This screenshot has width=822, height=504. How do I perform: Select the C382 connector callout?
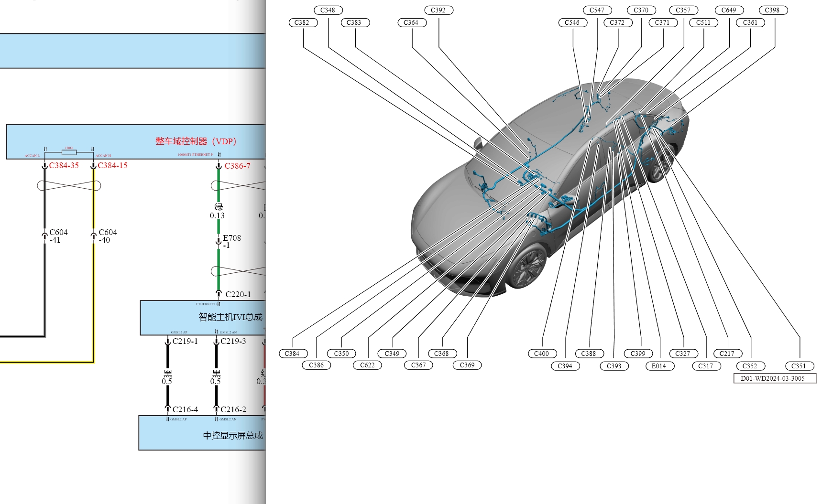click(303, 22)
